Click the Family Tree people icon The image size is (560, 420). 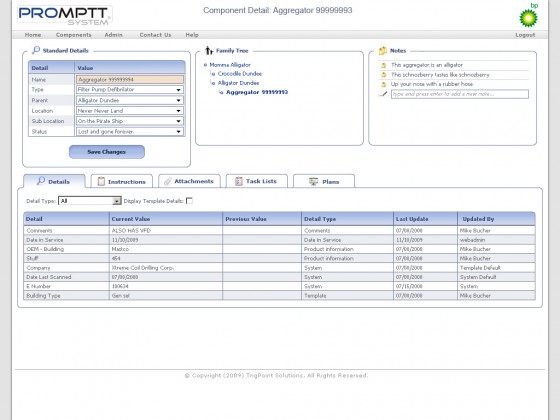[x=209, y=50]
